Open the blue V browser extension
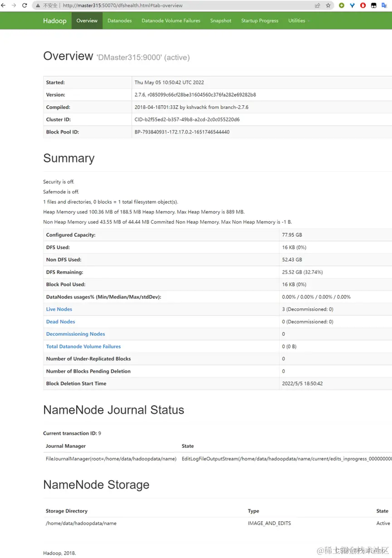This screenshot has width=392, height=558. coord(352,5)
